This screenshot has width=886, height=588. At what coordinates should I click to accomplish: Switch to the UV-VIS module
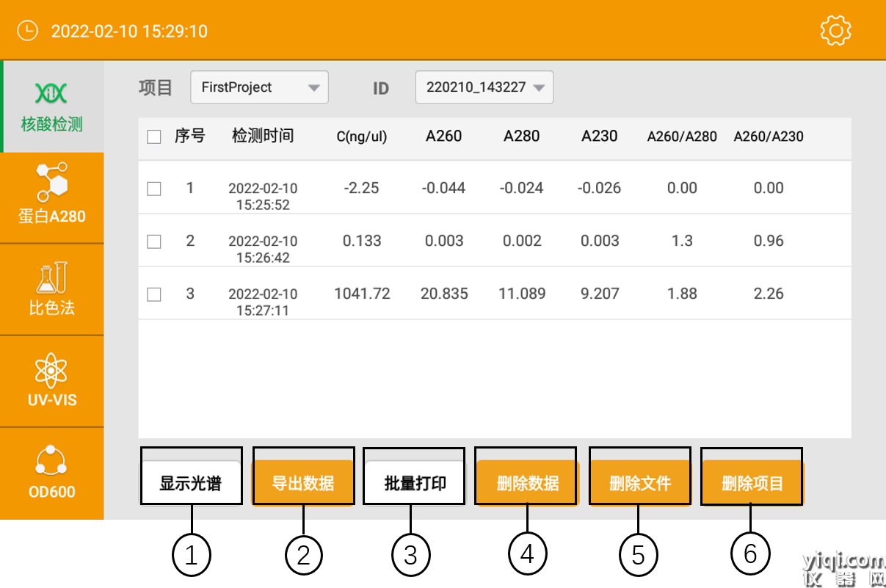[x=52, y=382]
